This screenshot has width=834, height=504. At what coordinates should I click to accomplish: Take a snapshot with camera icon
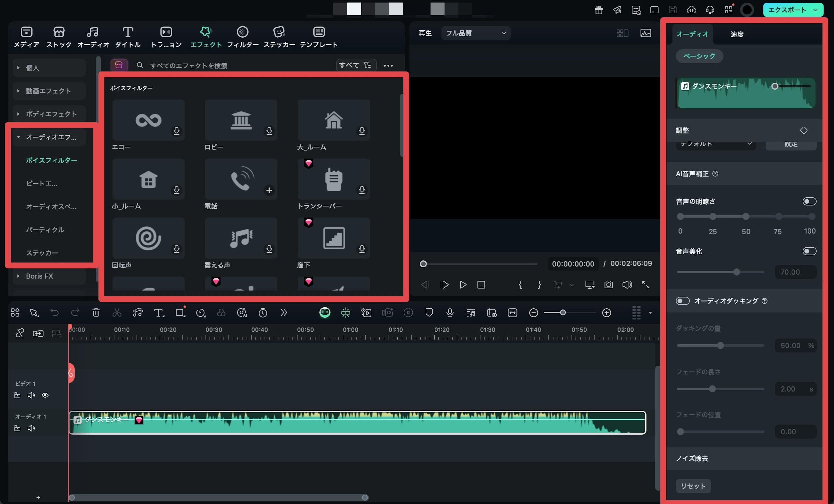tap(608, 285)
